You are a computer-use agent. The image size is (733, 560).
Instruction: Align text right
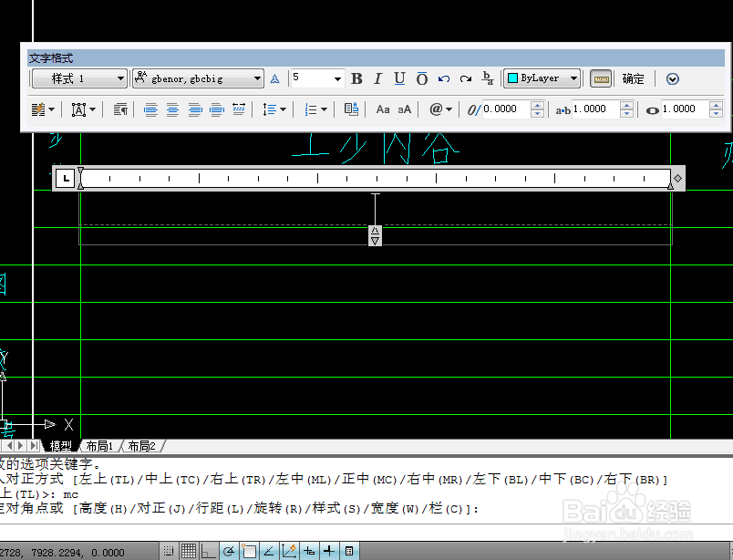(195, 110)
